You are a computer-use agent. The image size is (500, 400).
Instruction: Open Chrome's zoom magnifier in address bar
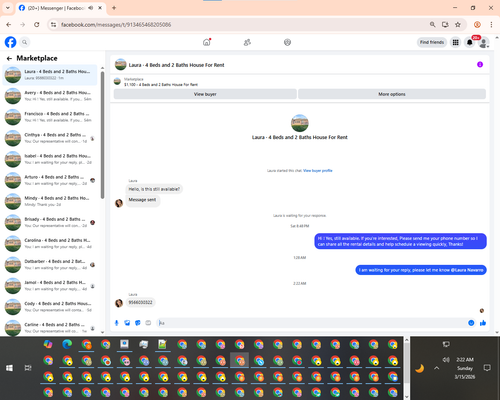pyautogui.click(x=432, y=25)
